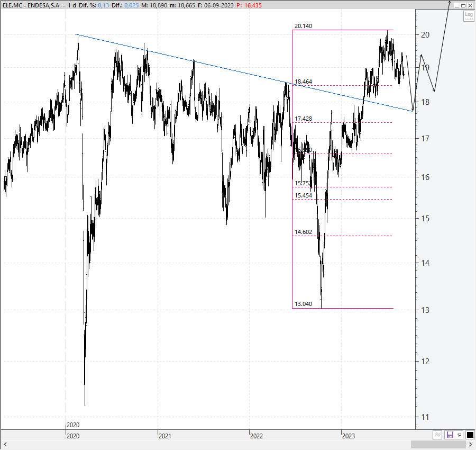The image size is (476, 450).
Task: Click the price axis label 17
Action: (425, 139)
